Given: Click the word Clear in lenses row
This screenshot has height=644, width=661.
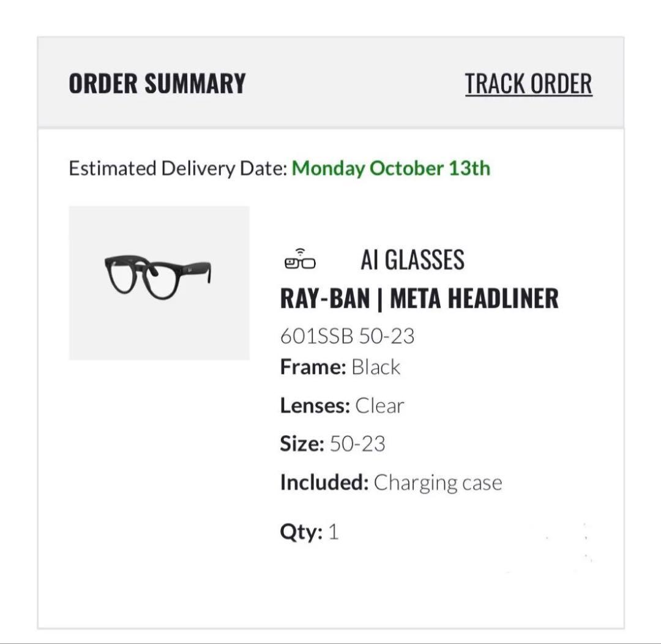Looking at the screenshot, I should [x=379, y=406].
